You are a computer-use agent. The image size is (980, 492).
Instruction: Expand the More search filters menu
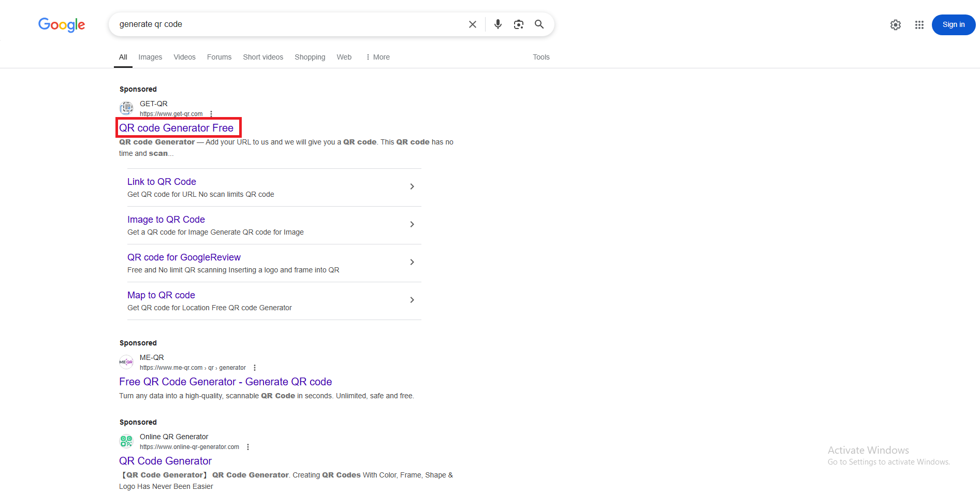[x=378, y=57]
